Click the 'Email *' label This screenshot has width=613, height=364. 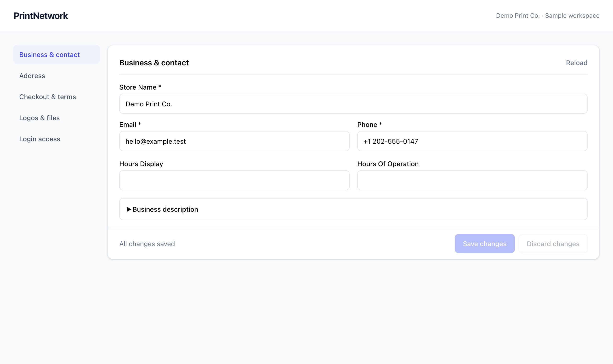coord(130,125)
